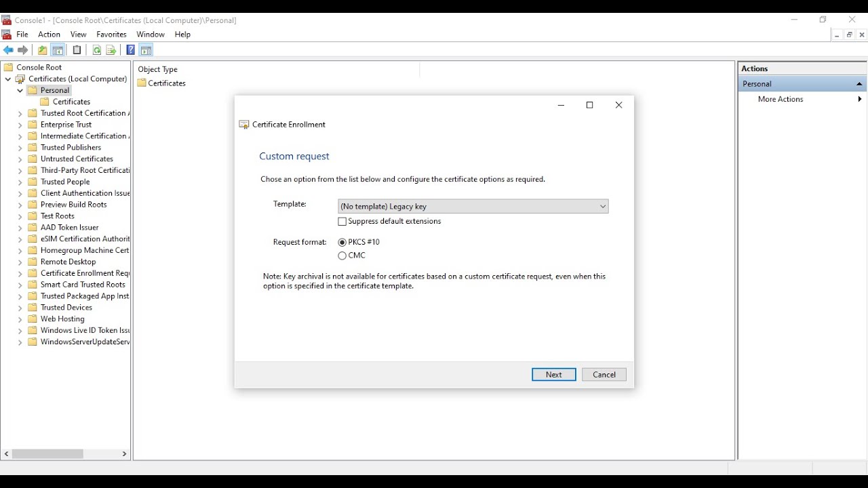
Task: Click the red toolbox icon beside File
Action: 7,35
